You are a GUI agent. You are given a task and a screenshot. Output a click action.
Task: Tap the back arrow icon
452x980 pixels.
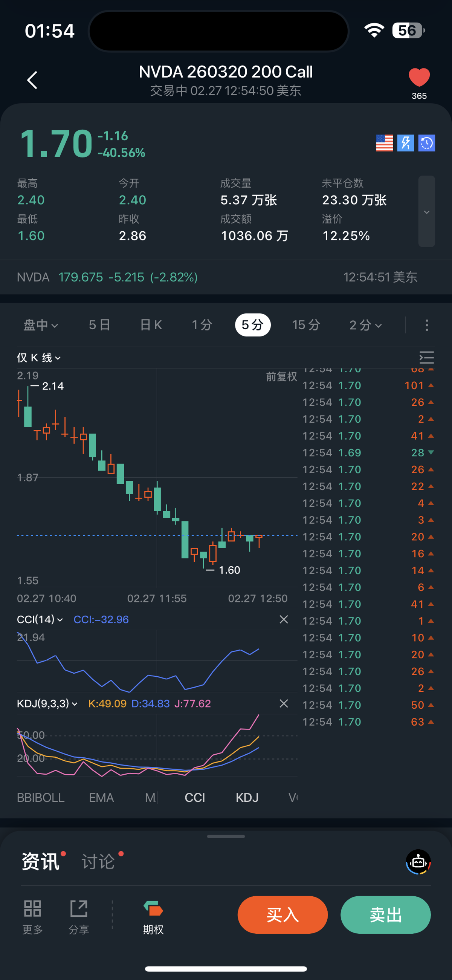click(x=32, y=80)
